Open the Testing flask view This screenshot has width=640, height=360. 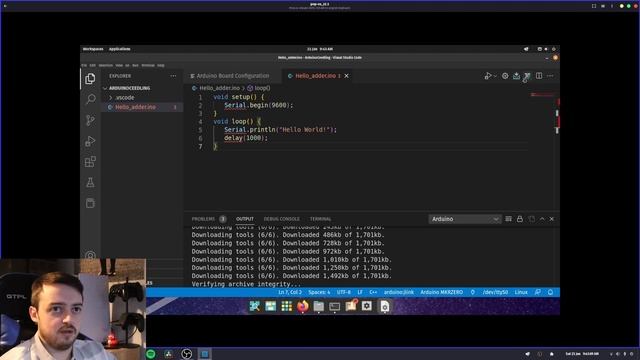pyautogui.click(x=90, y=182)
